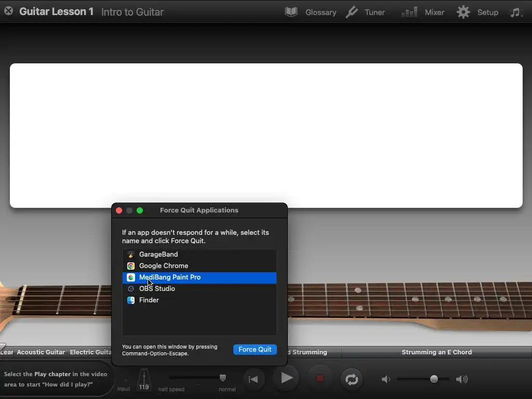
Task: Click the blank white lesson video area
Action: (x=266, y=136)
